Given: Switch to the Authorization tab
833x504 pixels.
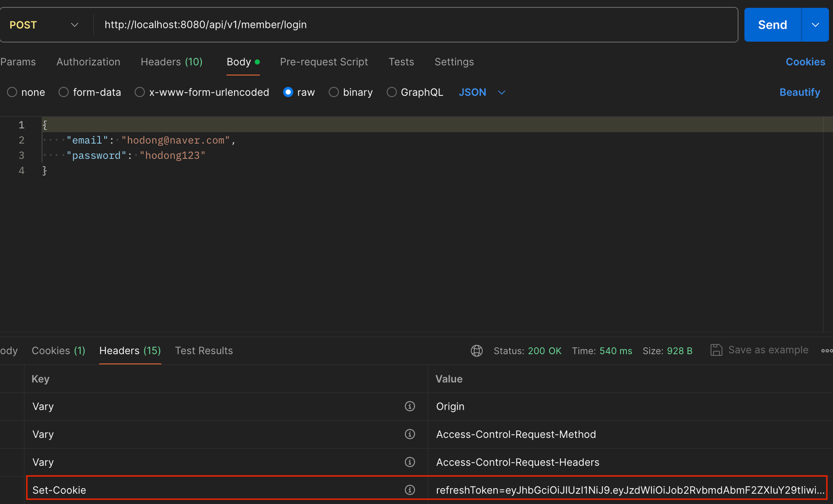Looking at the screenshot, I should tap(88, 62).
